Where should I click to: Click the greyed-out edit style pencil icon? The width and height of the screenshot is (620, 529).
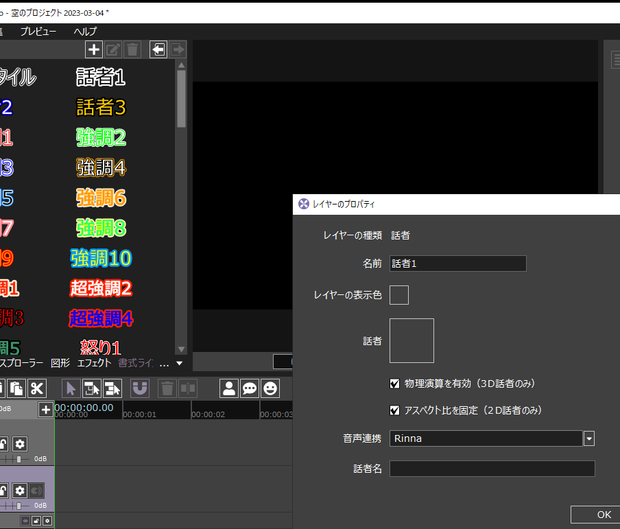coord(113,49)
